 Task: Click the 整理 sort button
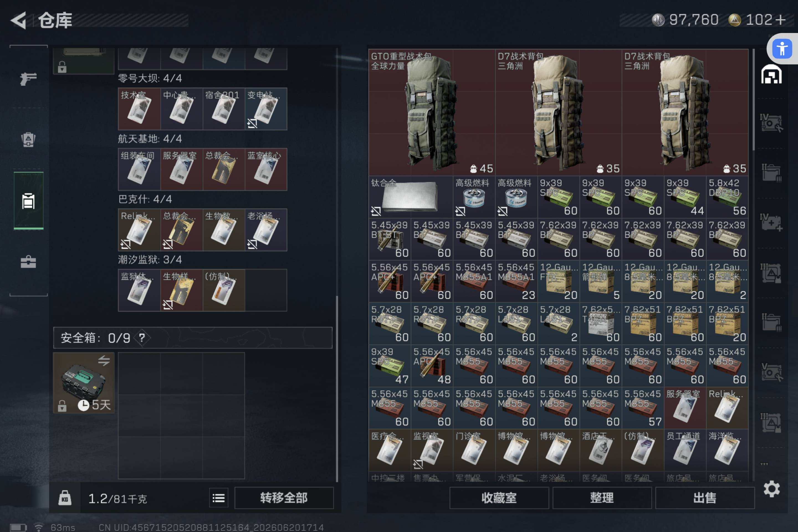(602, 498)
